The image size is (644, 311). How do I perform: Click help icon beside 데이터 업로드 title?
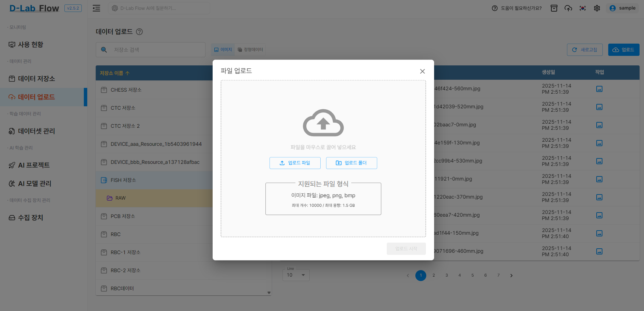click(139, 32)
